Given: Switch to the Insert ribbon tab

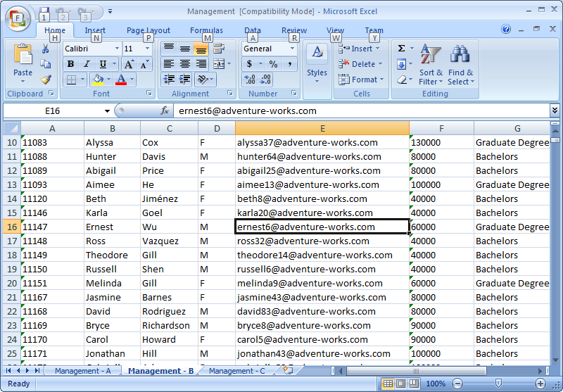Looking at the screenshot, I should pos(95,30).
